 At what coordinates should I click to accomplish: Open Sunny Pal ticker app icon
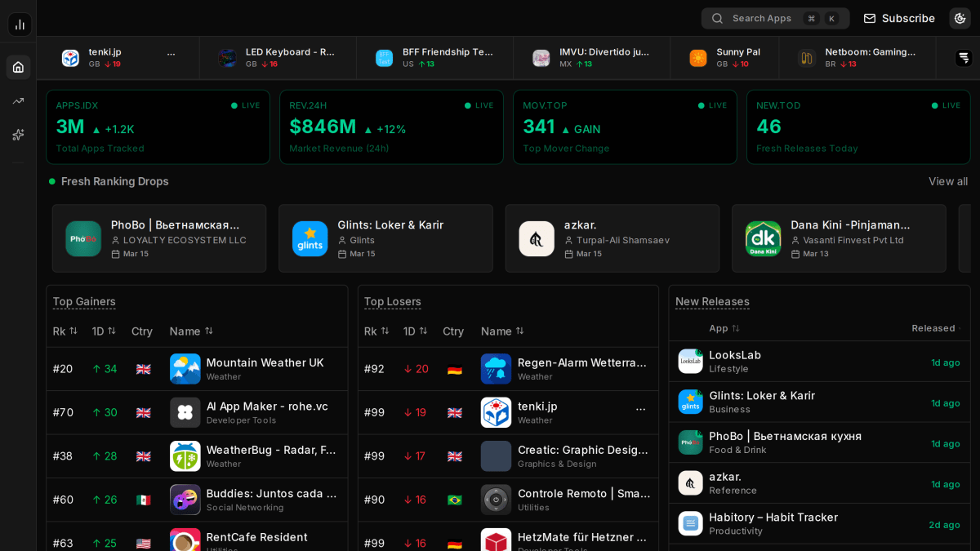(697, 58)
